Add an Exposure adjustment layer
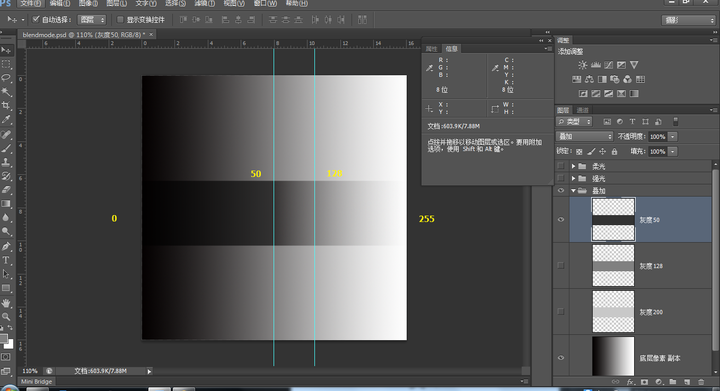The height and width of the screenshot is (391, 720). coord(621,65)
